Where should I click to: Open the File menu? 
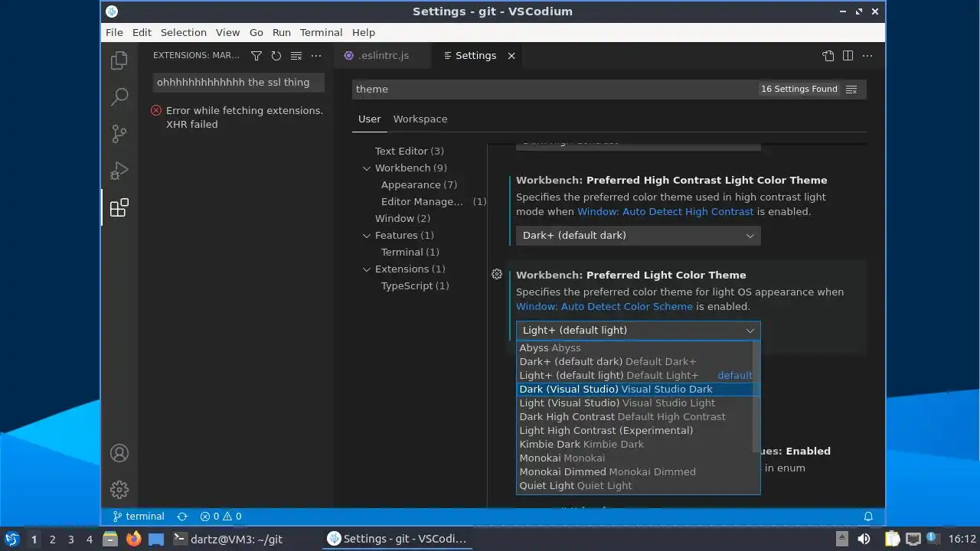(114, 32)
